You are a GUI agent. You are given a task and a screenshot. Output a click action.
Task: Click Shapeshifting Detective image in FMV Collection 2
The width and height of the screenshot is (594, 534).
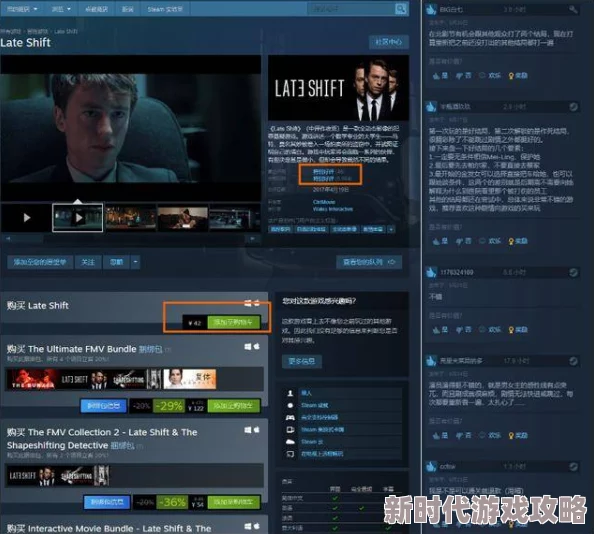(85, 476)
